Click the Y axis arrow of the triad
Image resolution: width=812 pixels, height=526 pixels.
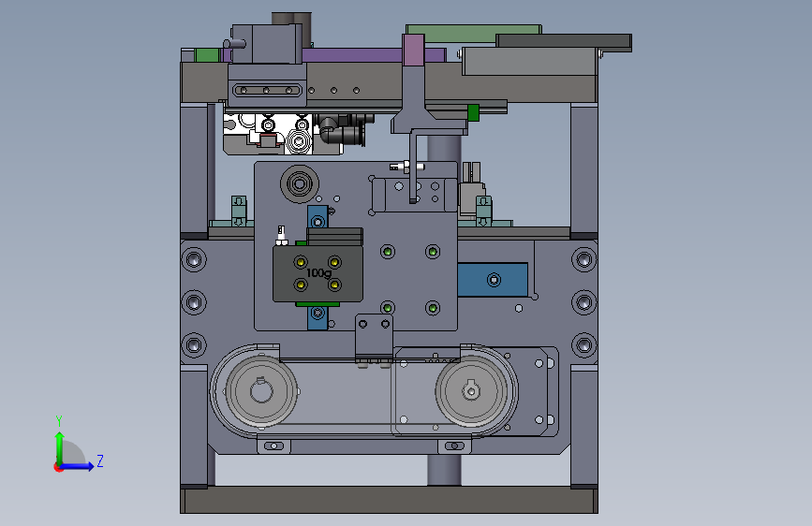point(59,448)
